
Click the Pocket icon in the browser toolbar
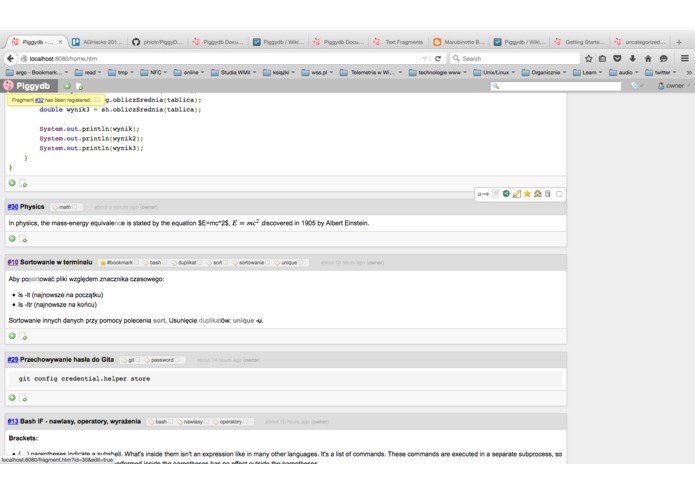(x=617, y=58)
